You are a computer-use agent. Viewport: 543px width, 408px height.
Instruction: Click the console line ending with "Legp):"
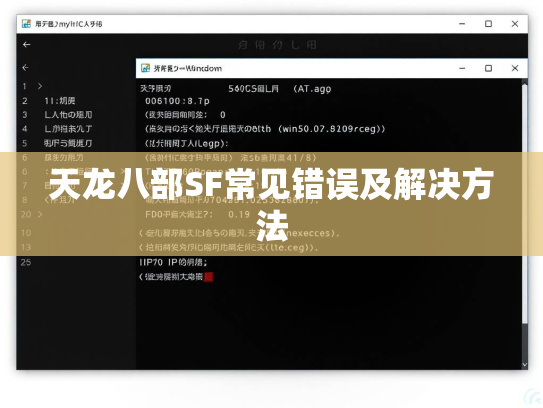(x=186, y=143)
